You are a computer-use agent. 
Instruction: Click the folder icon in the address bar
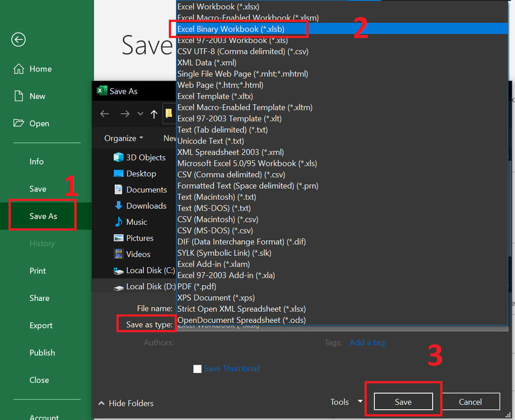point(169,114)
